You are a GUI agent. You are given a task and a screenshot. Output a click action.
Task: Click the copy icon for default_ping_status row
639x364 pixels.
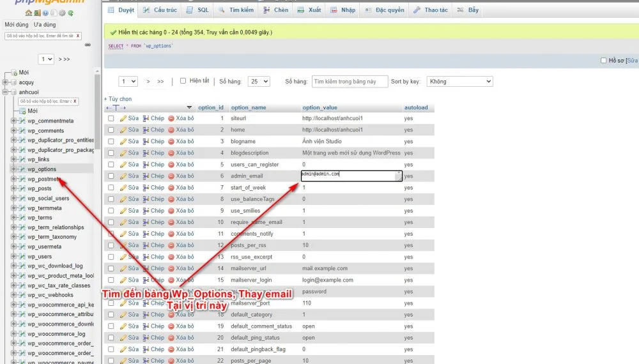(146, 338)
